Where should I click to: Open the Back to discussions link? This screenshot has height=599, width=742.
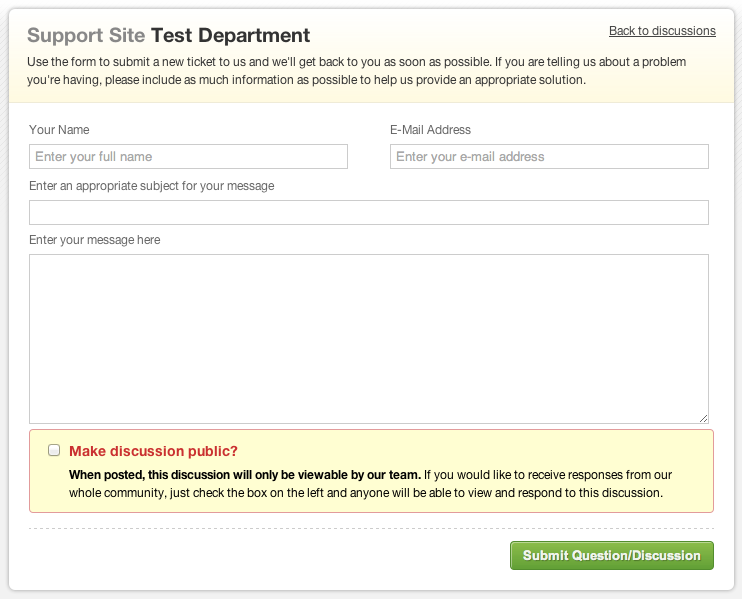point(662,31)
